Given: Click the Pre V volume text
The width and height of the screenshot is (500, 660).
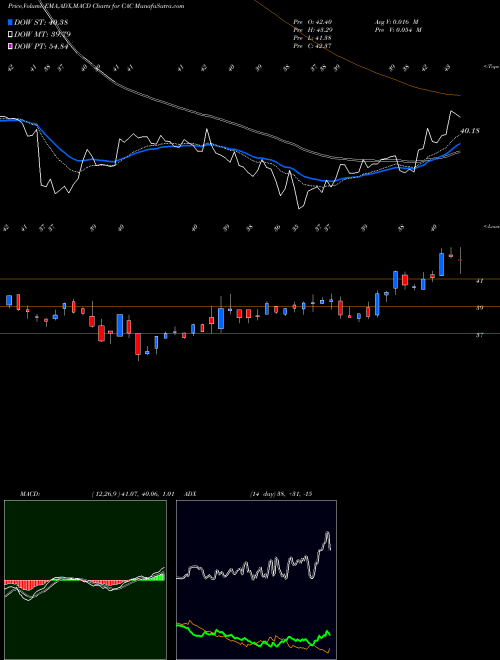Looking at the screenshot, I should point(398,30).
